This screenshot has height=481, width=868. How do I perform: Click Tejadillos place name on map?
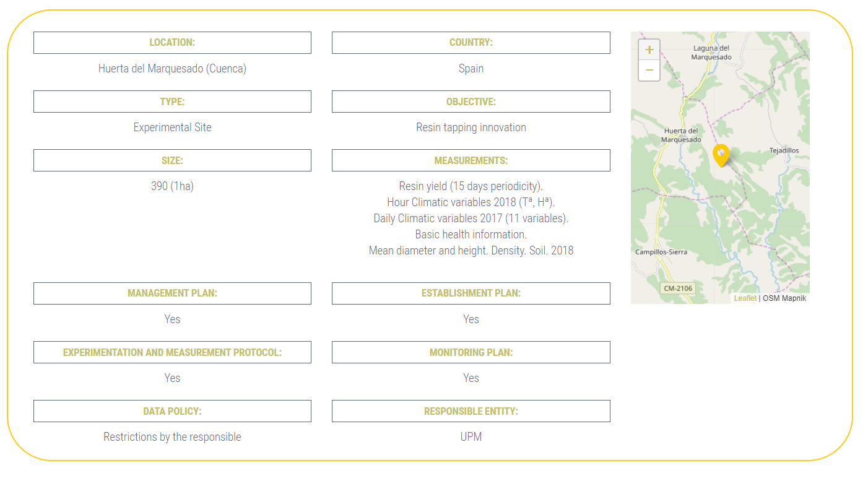(x=784, y=150)
